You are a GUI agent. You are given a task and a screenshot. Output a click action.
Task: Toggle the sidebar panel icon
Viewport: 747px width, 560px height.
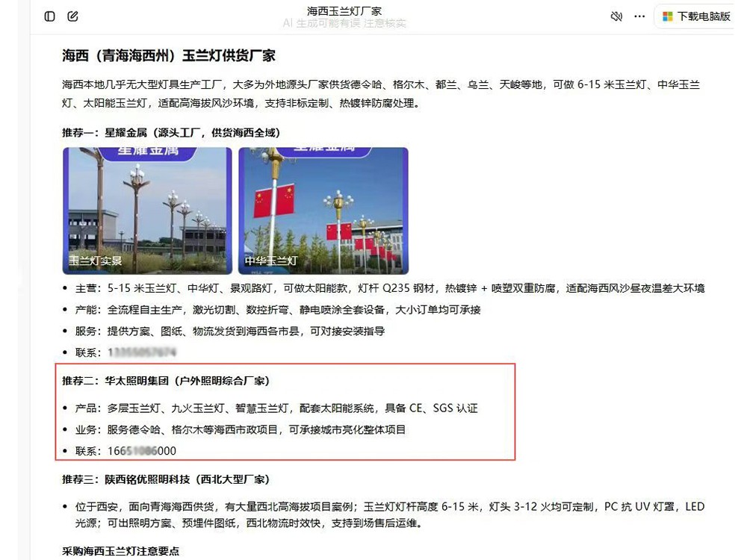click(49, 16)
